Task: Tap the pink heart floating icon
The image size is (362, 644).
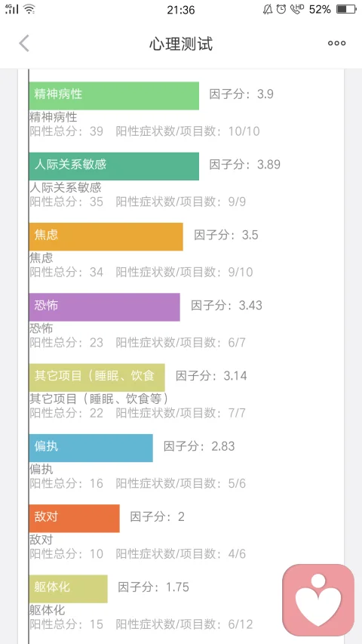Action: pos(318,599)
